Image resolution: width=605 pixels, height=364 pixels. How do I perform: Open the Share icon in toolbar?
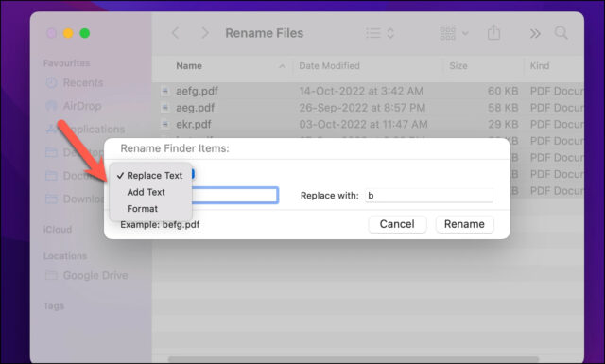[493, 33]
